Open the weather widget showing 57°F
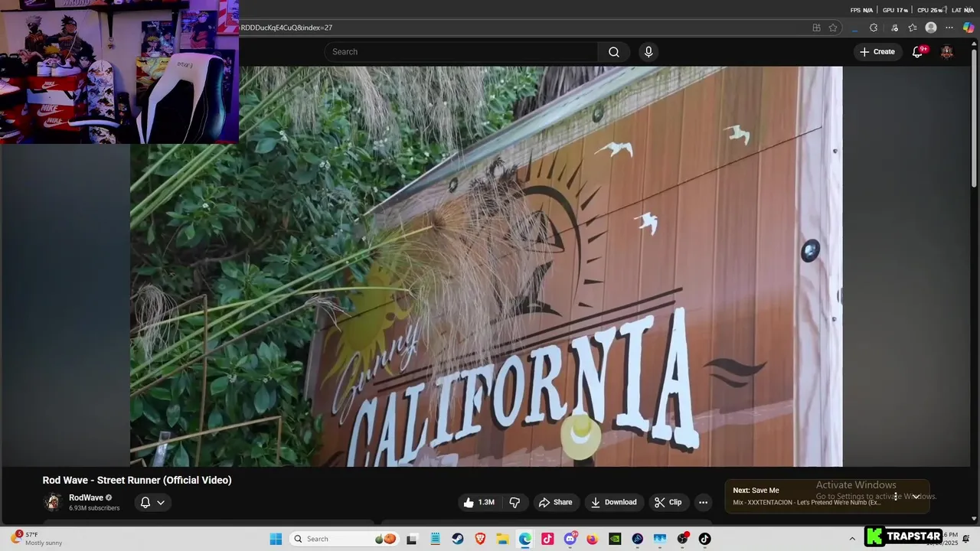The width and height of the screenshot is (980, 551). 37,539
